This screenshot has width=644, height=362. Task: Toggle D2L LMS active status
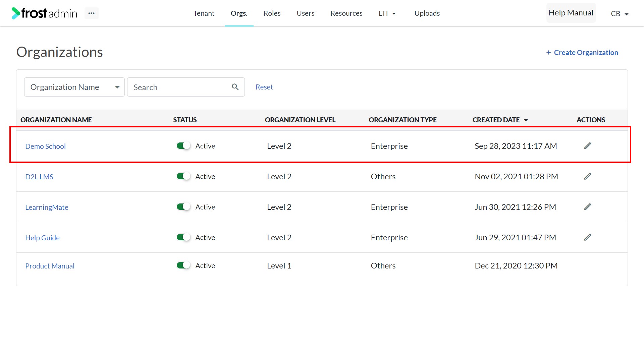click(x=183, y=176)
